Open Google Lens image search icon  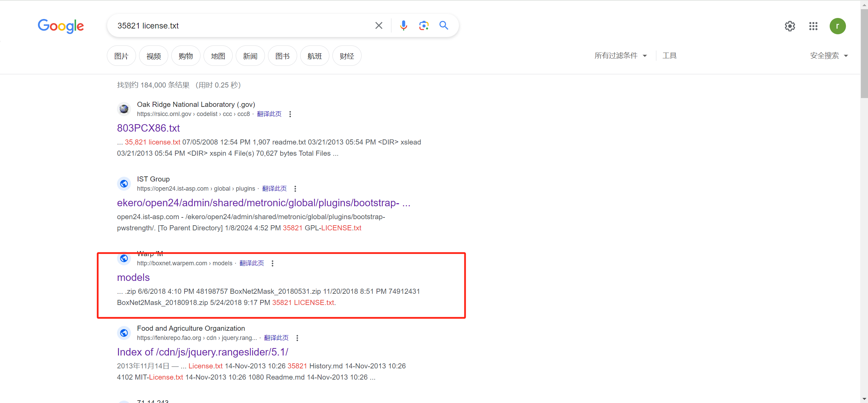pyautogui.click(x=424, y=25)
